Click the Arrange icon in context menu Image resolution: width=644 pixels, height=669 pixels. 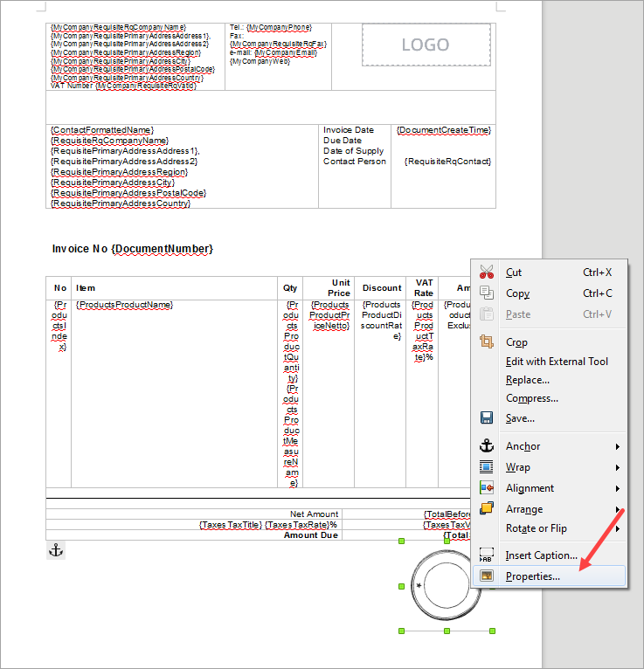click(487, 508)
